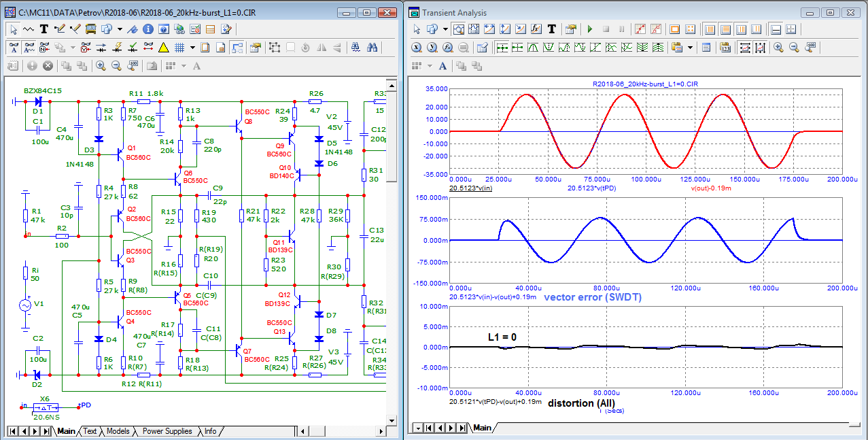This screenshot has height=440, width=868.
Task: Select Text tool in Transient Analysis toolbar
Action: tap(552, 29)
